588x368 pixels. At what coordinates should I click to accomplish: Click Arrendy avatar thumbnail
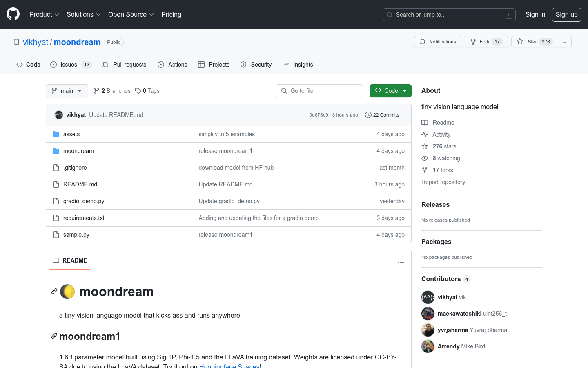pyautogui.click(x=428, y=346)
